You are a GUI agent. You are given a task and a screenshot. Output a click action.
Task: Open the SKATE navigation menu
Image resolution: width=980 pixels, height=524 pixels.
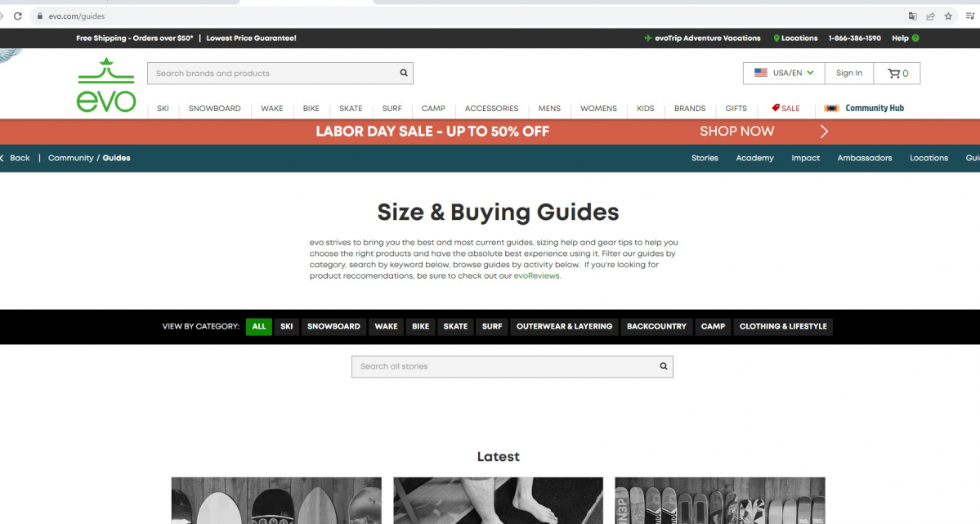click(351, 108)
